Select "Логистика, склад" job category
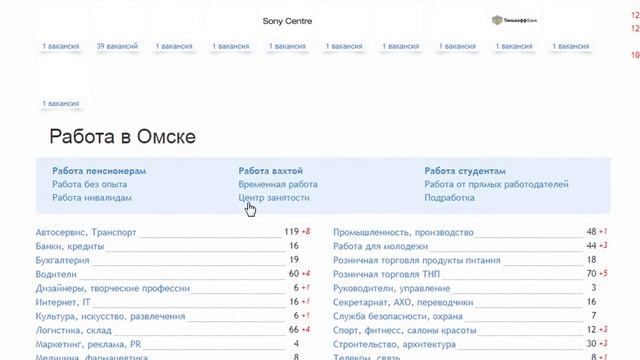640x360 pixels. coord(73,330)
